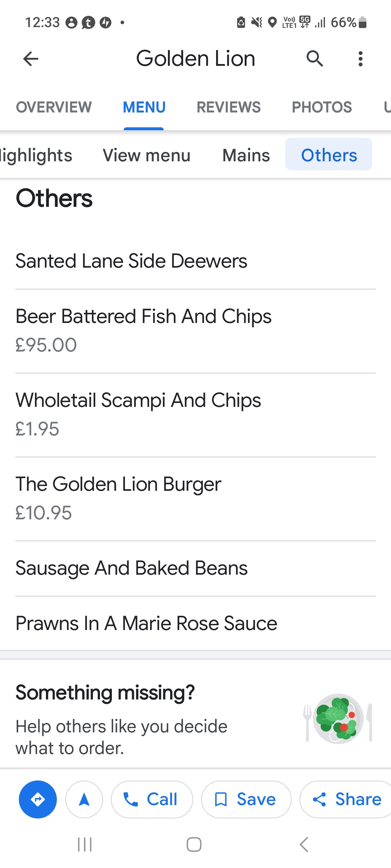Open the Photos tab

[322, 107]
